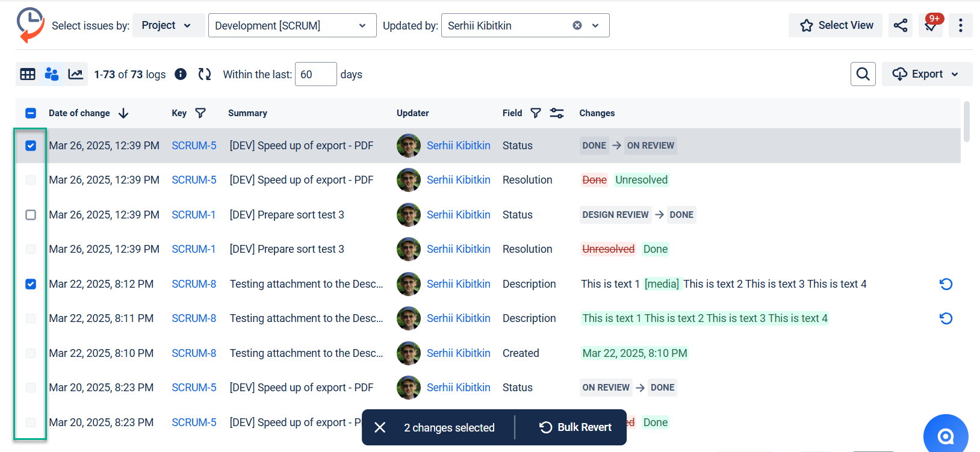
Task: Click the Select View button
Action: click(836, 25)
